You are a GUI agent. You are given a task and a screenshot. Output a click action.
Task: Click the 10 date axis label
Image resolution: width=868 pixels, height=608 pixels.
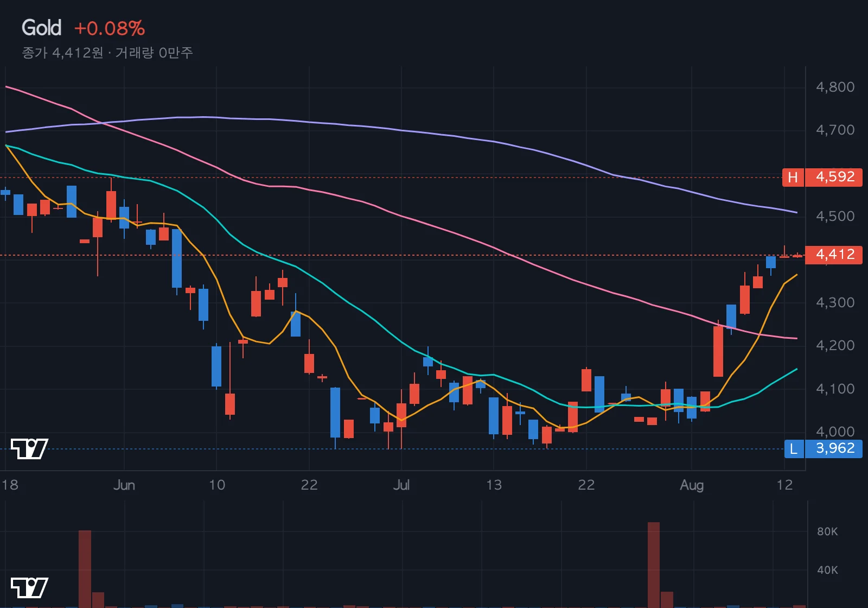click(x=216, y=485)
